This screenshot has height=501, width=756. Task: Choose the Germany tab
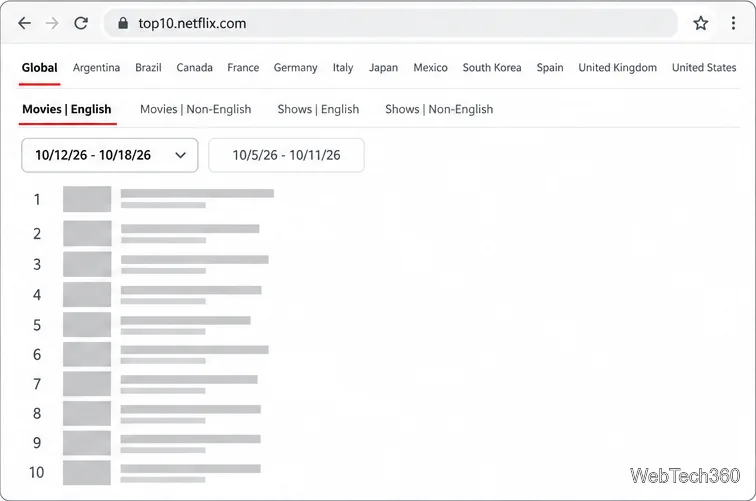296,68
